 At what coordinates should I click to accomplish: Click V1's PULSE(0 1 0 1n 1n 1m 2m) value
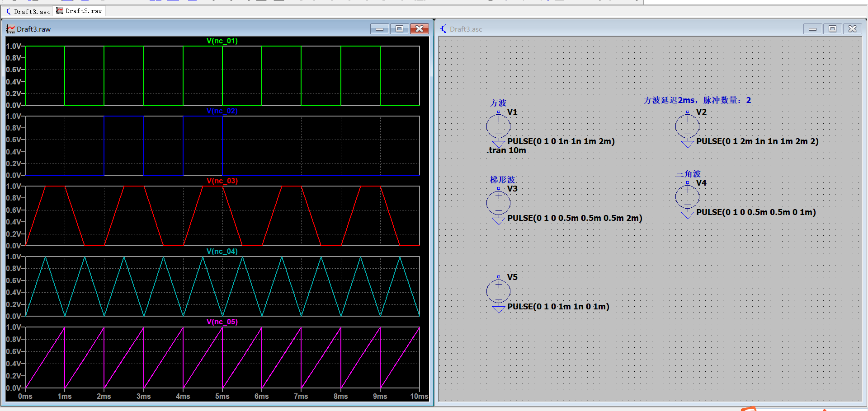[x=561, y=141]
